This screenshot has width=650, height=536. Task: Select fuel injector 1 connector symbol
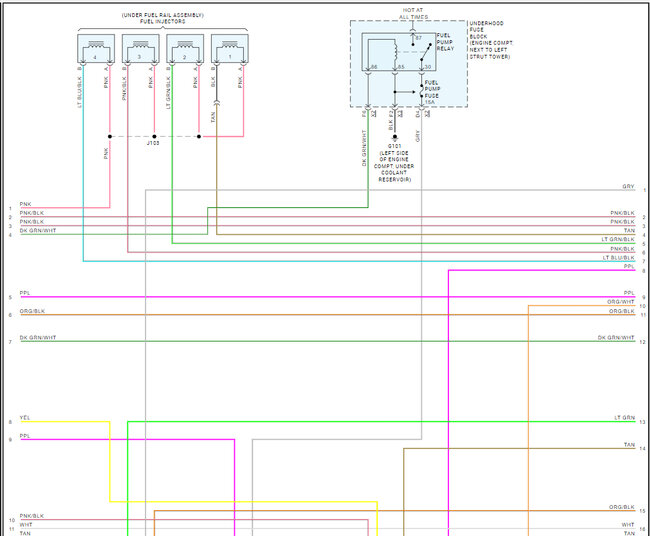229,49
